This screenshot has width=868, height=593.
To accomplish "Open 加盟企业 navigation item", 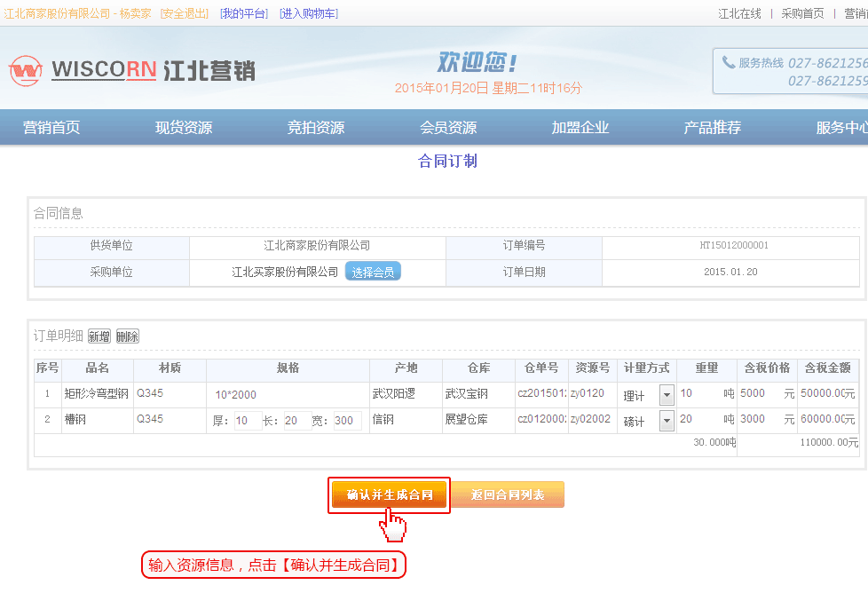I will pyautogui.click(x=580, y=127).
